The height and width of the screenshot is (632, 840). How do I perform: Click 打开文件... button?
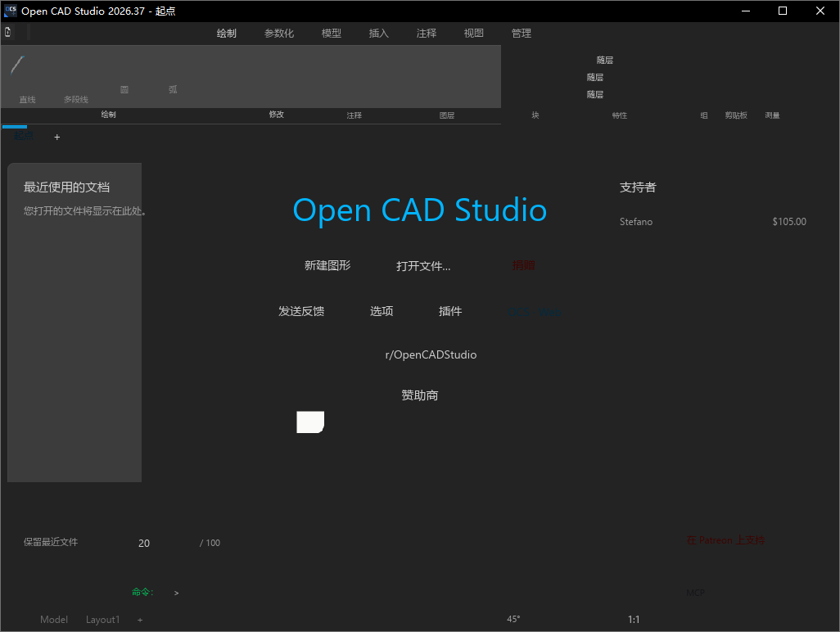[x=423, y=266]
